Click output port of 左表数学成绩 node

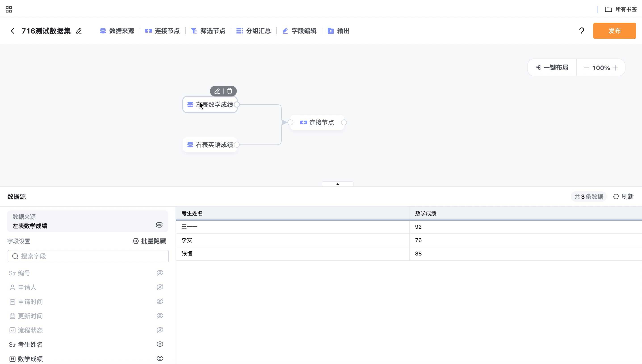point(237,105)
